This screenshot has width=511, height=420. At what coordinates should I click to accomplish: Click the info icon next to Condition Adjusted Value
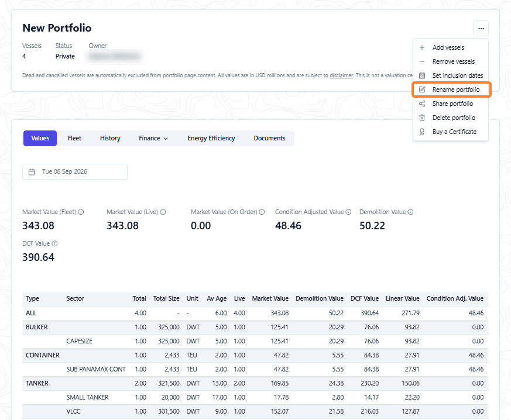coord(348,212)
